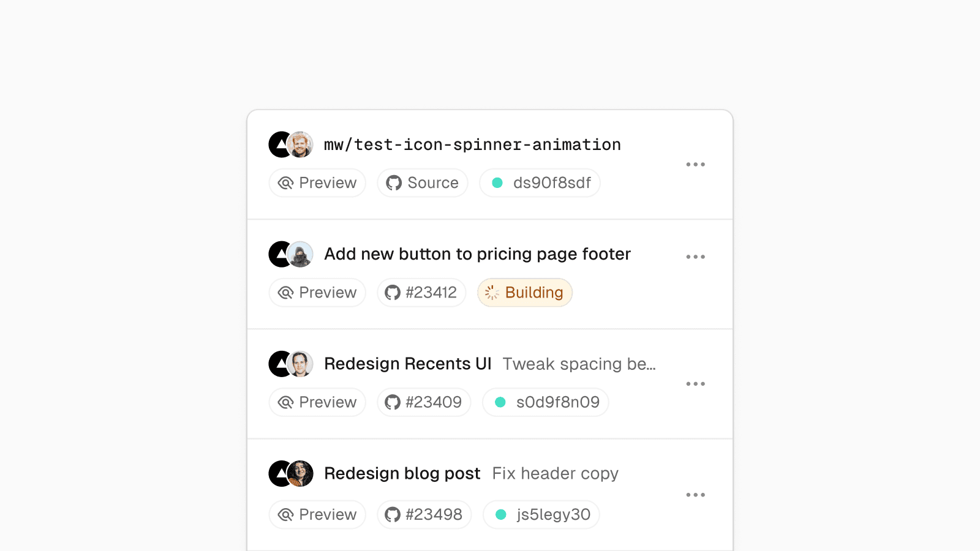980x551 pixels.
Task: Open more options for mw/test-icon-spinner-animation row
Action: coord(695,165)
